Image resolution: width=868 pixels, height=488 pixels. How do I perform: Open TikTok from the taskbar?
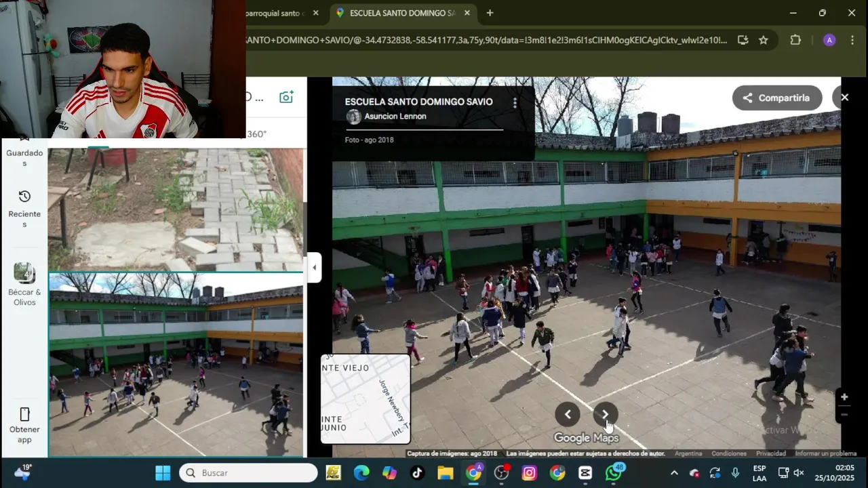[x=417, y=473]
